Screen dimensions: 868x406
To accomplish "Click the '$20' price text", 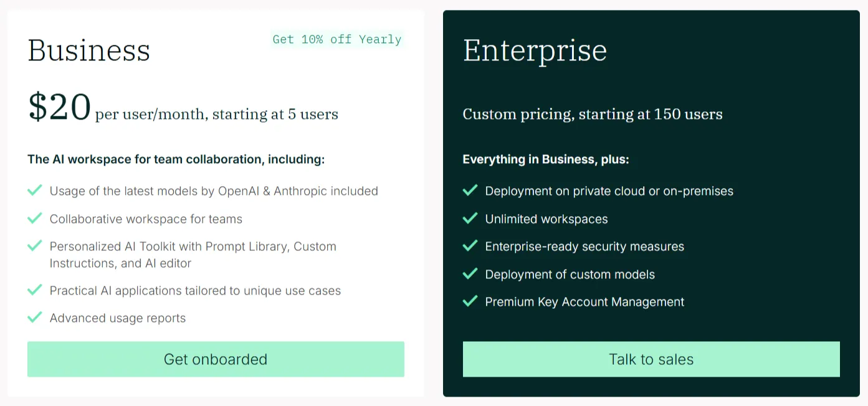I will click(59, 106).
